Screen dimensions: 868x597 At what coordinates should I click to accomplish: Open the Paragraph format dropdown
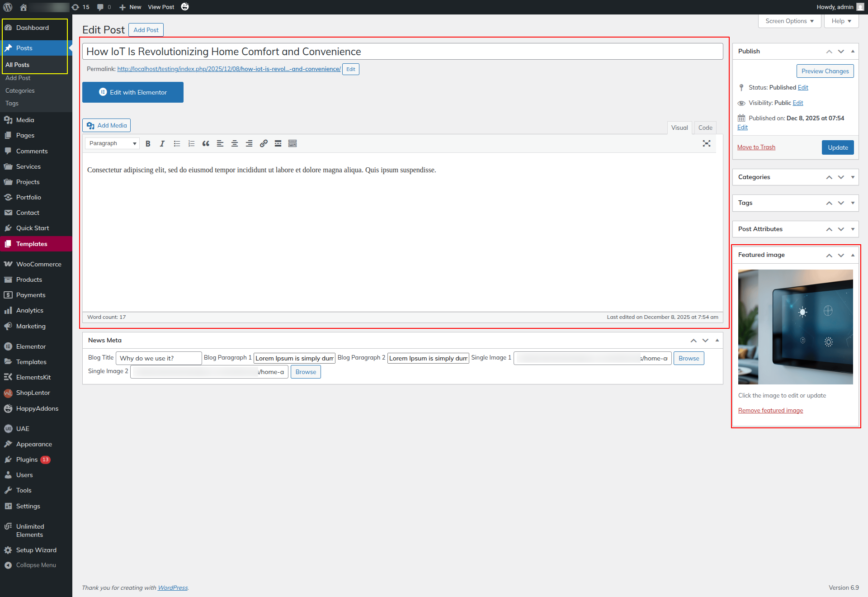pyautogui.click(x=112, y=143)
